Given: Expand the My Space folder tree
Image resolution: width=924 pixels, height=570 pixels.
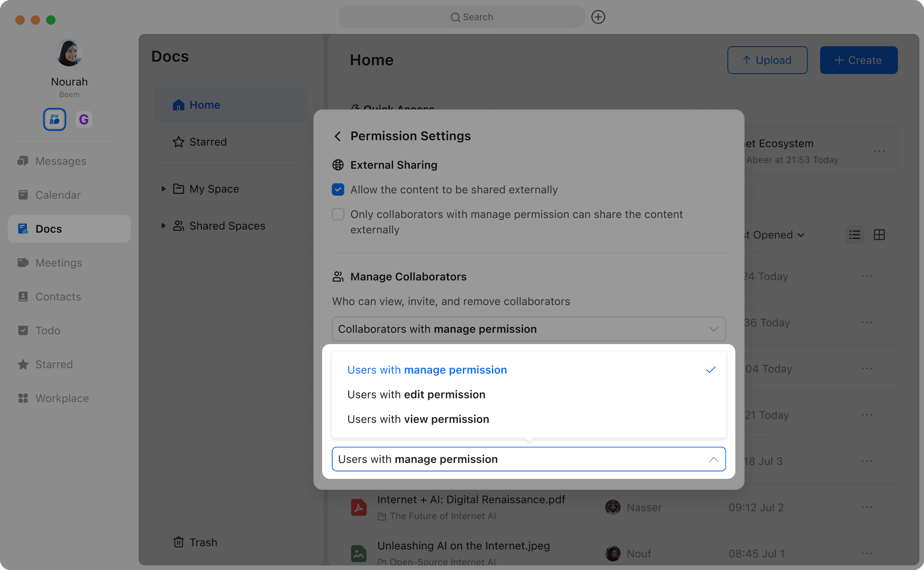Looking at the screenshot, I should (163, 189).
